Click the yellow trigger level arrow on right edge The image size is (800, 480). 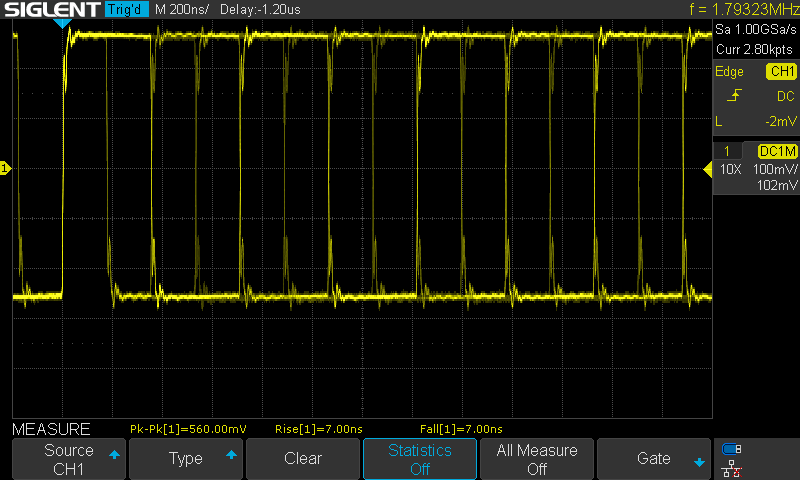(708, 169)
